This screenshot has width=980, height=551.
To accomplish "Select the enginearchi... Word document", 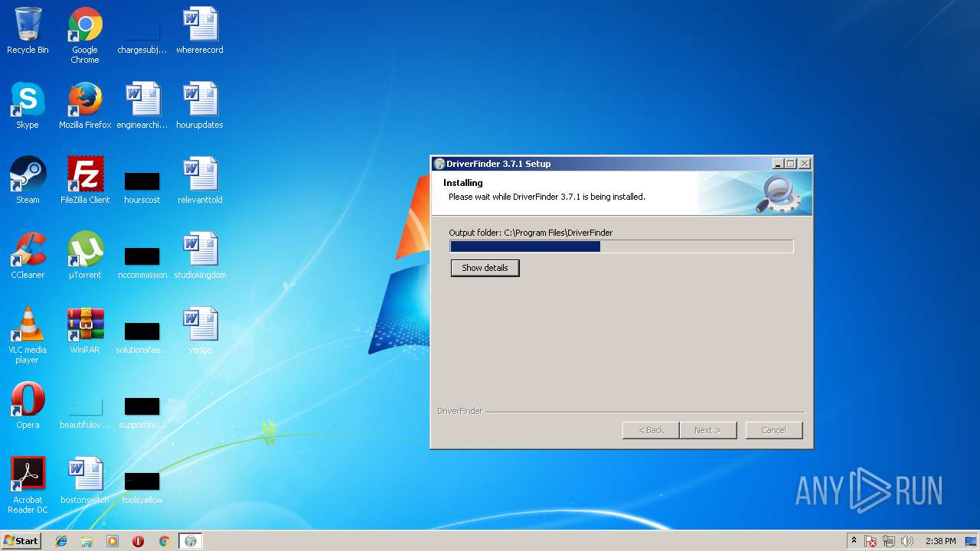I will (142, 106).
